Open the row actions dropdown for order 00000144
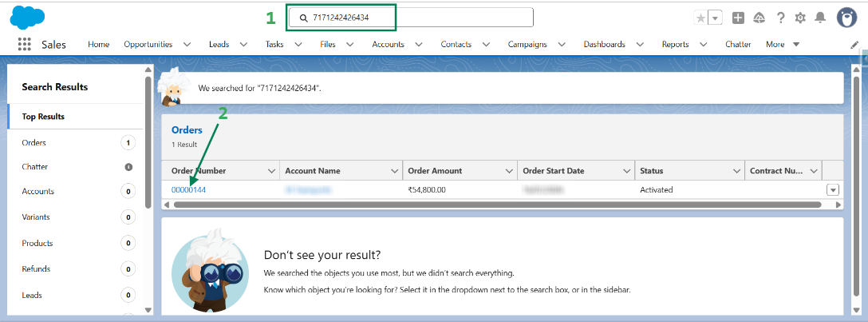The height and width of the screenshot is (322, 868). click(833, 190)
